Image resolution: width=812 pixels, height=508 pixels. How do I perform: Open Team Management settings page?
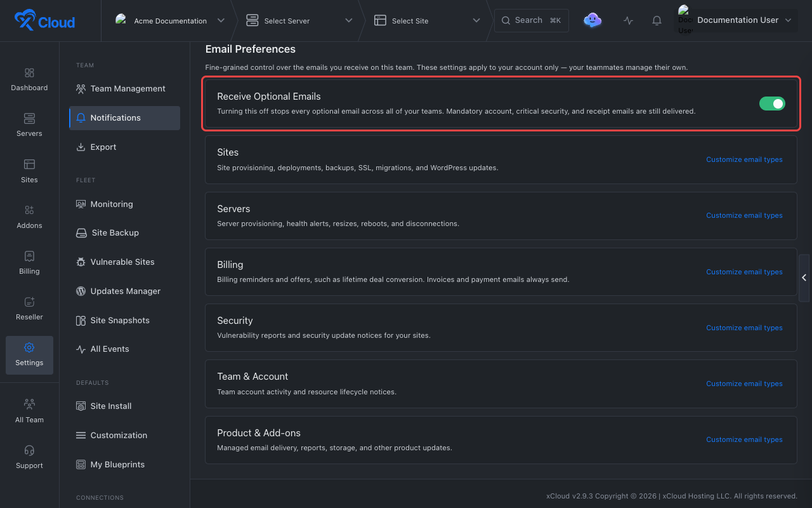point(124,89)
